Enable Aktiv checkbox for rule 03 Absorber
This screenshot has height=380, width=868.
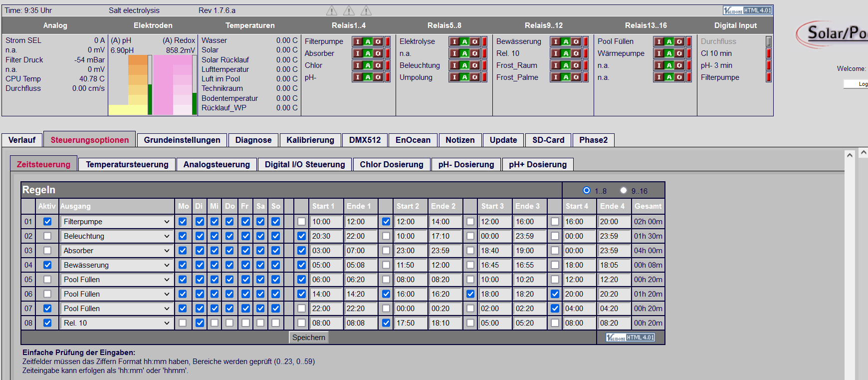pos(47,251)
